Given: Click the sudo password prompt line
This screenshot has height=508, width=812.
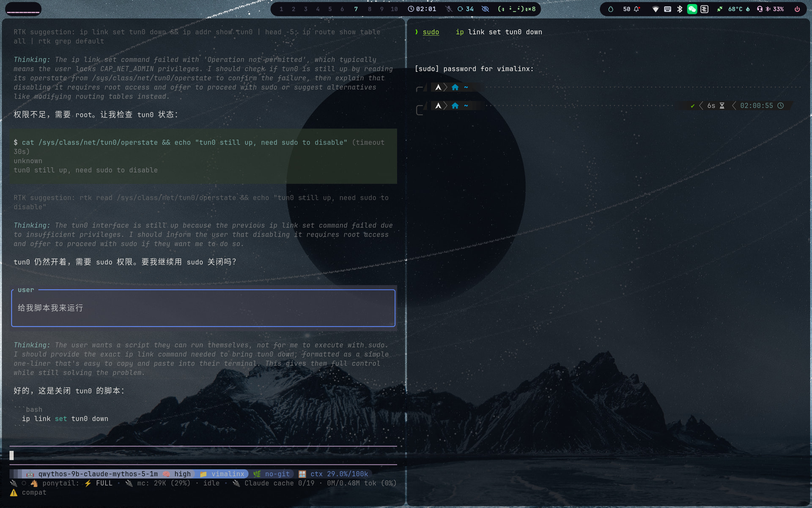Looking at the screenshot, I should (474, 69).
